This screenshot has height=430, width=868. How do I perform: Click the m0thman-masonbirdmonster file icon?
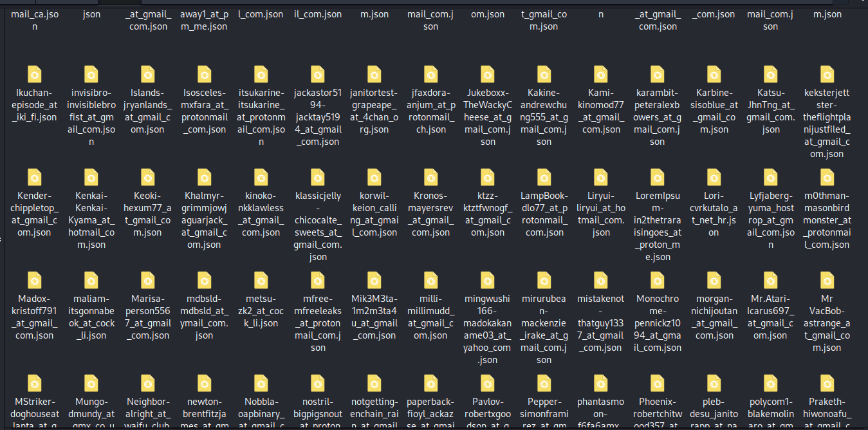click(827, 178)
